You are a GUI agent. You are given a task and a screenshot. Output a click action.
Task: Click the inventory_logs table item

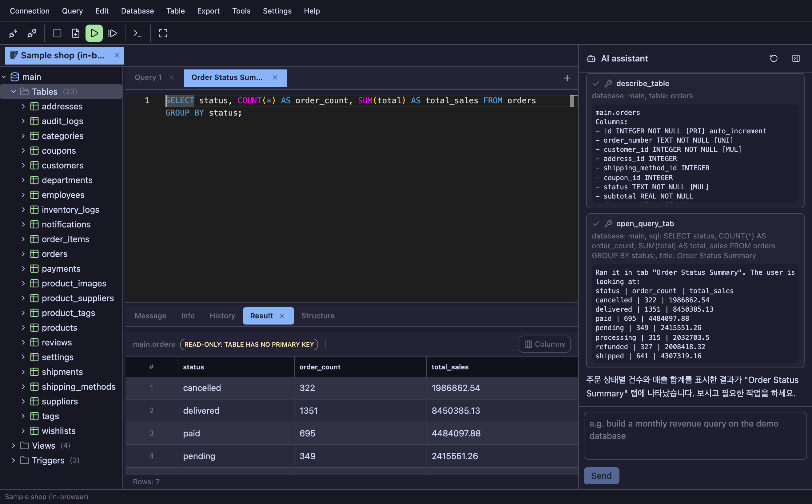[70, 210]
